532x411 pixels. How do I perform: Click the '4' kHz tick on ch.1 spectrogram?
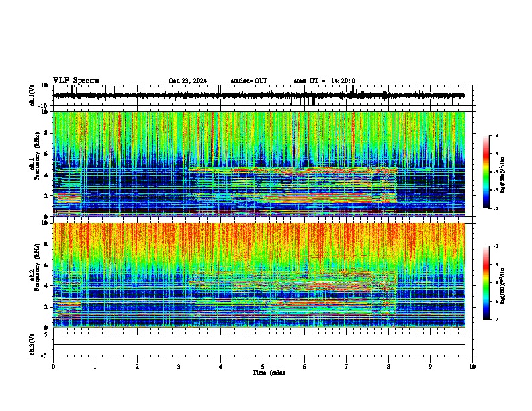coord(47,175)
